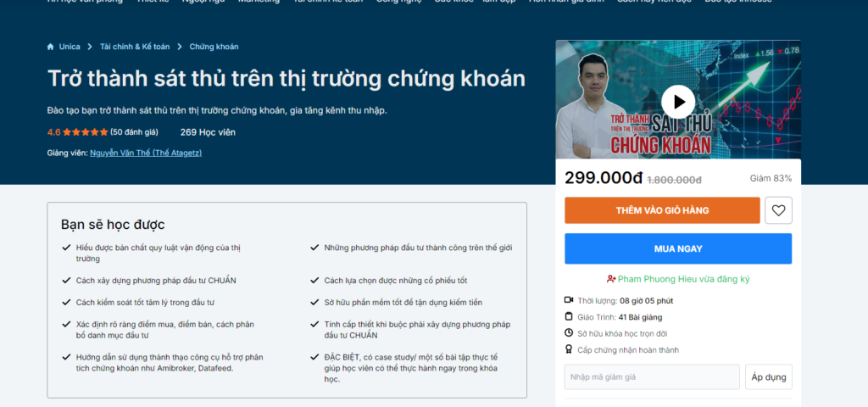Click THÊM VÀO GIỎ HÀNG button

662,210
